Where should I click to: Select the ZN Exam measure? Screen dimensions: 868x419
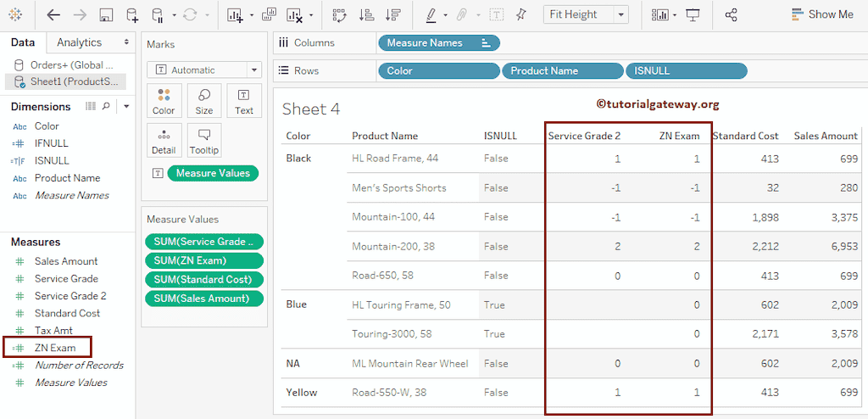[54, 348]
